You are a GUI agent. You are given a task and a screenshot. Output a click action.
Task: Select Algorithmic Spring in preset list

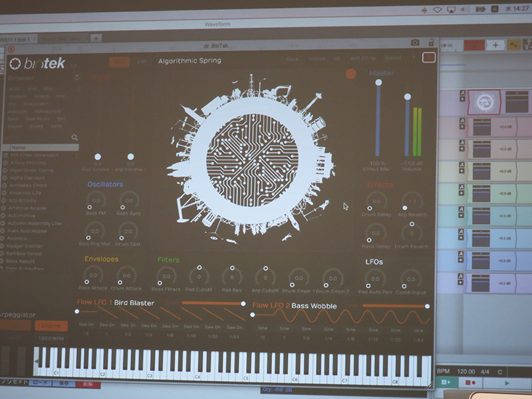(x=32, y=170)
